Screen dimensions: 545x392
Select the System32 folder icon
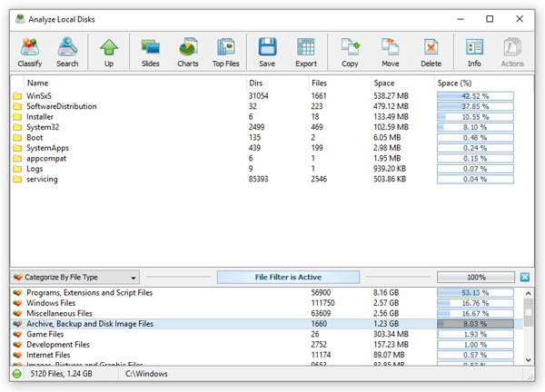pos(17,127)
